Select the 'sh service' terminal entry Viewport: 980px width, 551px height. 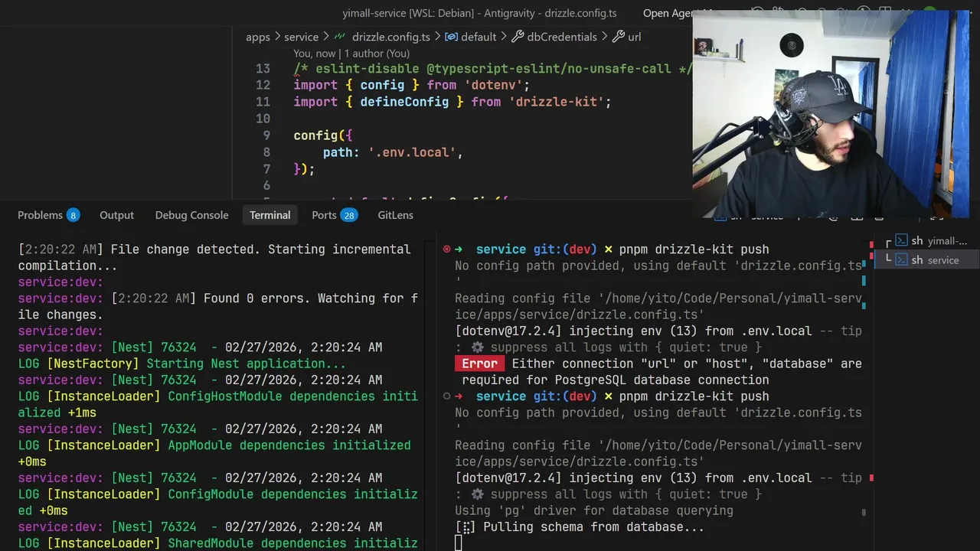926,260
